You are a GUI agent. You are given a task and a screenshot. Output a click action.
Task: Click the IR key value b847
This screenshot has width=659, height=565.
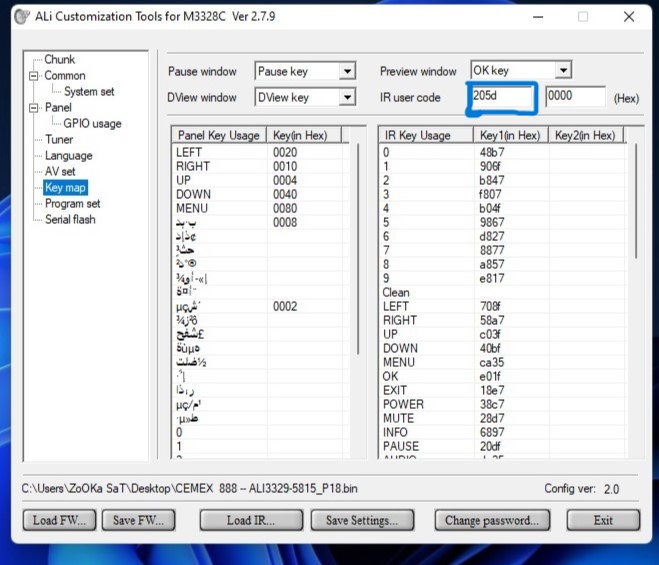492,180
